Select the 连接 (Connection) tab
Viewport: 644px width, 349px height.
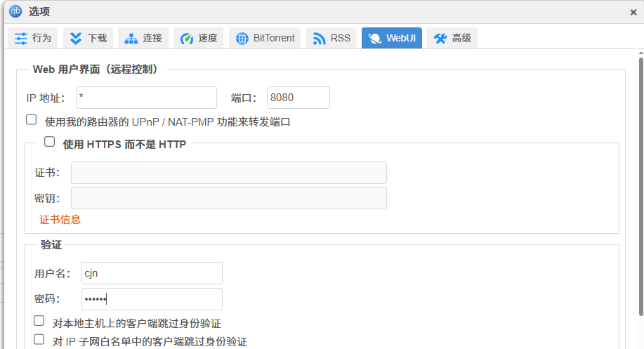coord(143,38)
